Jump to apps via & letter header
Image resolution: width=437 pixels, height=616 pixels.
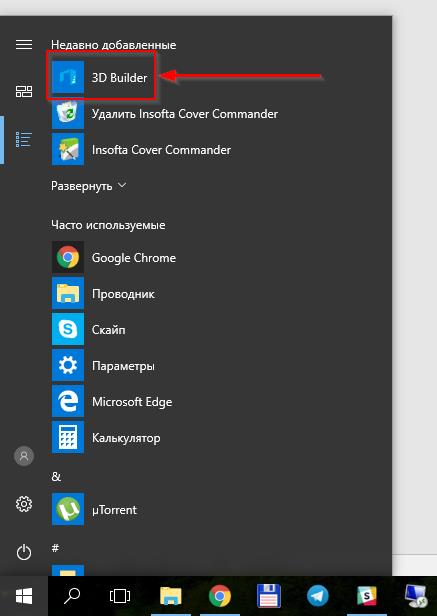[56, 477]
